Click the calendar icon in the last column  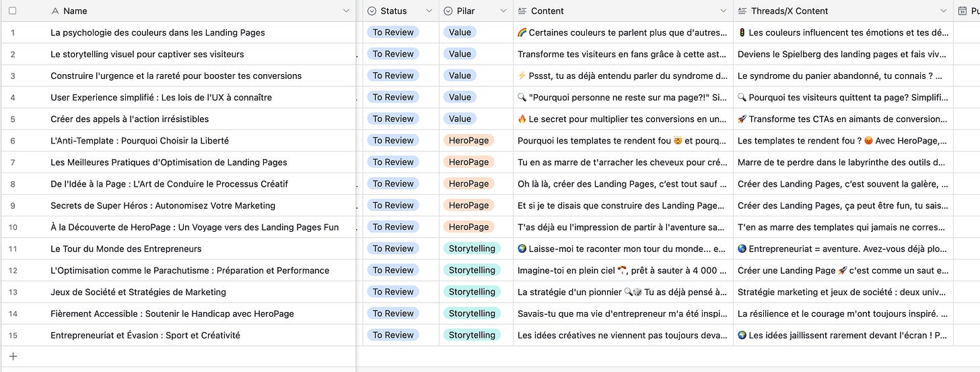(963, 11)
